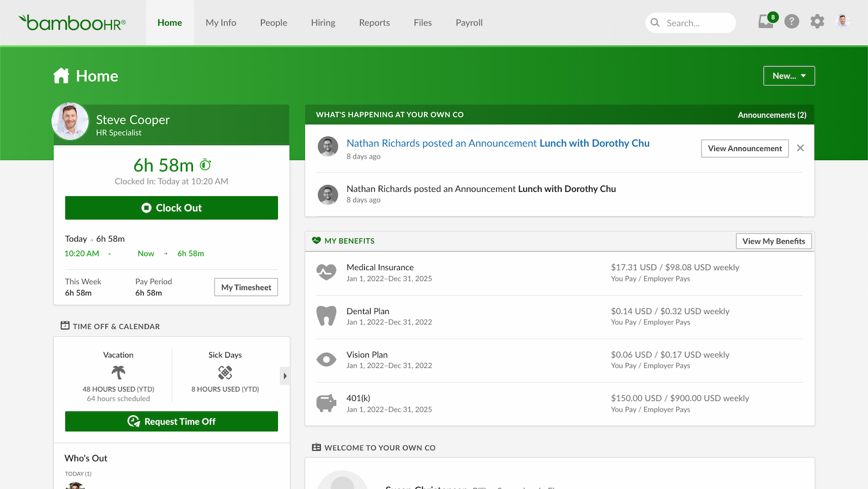
Task: Expand the time off carousel with right arrow
Action: (285, 375)
